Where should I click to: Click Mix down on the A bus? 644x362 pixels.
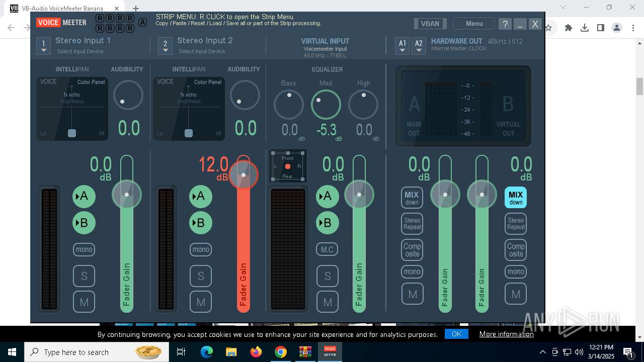(x=412, y=198)
